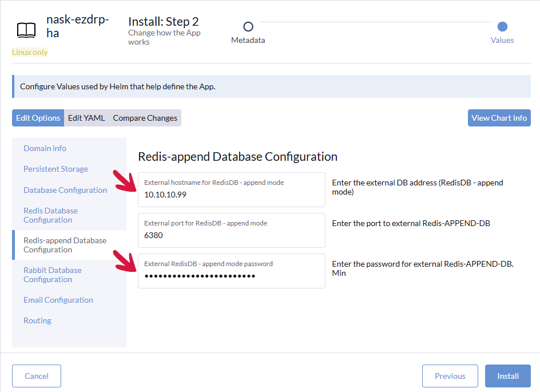Select Redis-append Database Configuration item
The image size is (540, 392).
click(x=65, y=245)
